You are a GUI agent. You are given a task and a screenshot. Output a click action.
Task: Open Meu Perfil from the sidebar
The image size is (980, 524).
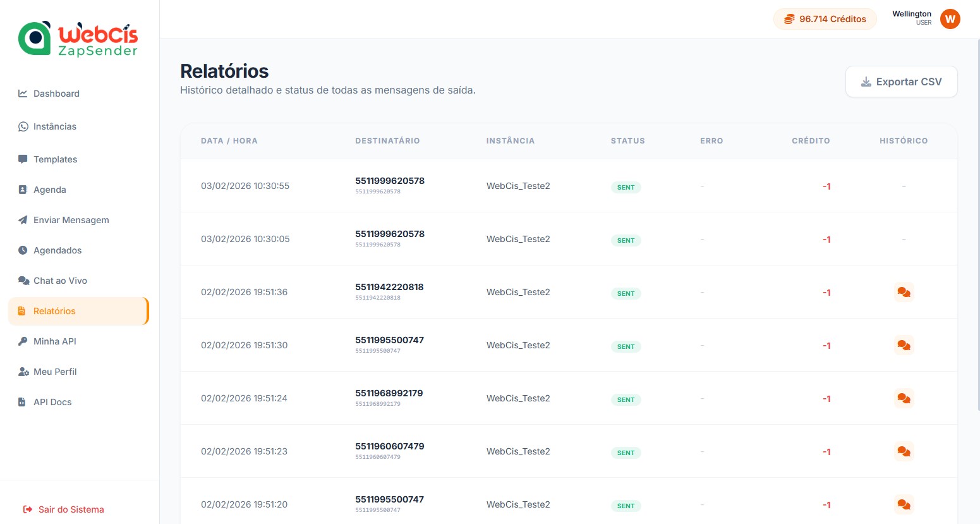[x=55, y=372]
